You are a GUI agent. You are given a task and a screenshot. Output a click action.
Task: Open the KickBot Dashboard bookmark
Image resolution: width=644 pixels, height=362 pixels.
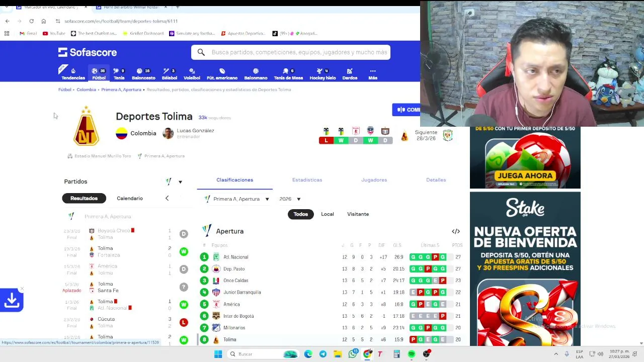143,33
